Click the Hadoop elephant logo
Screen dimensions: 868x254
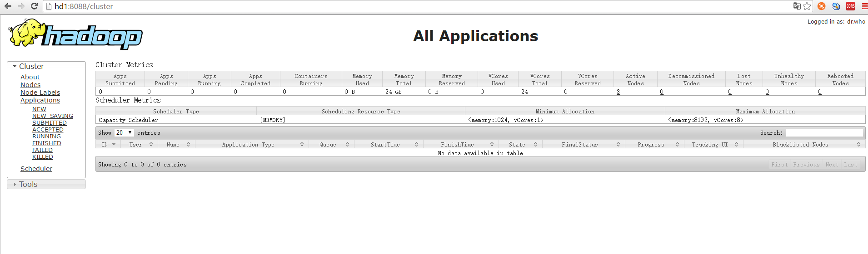[75, 34]
